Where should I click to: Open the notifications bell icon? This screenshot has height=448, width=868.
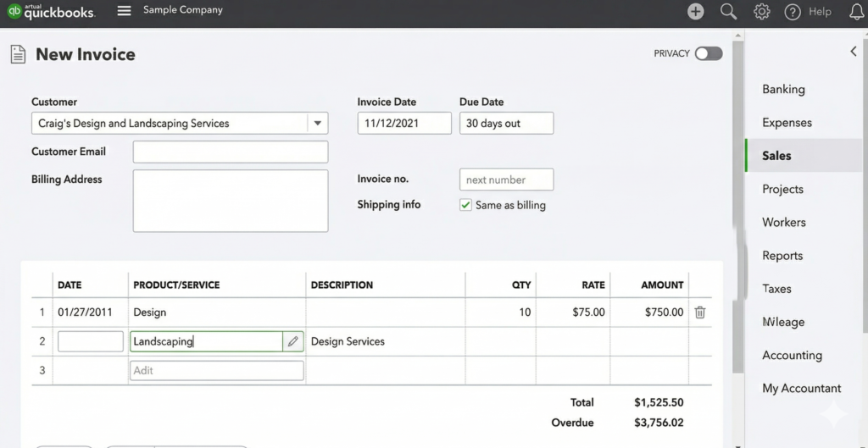[x=856, y=12]
